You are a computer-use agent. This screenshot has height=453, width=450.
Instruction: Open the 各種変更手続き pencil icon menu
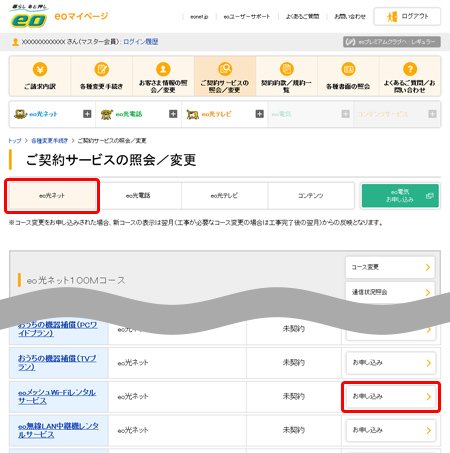102,76
